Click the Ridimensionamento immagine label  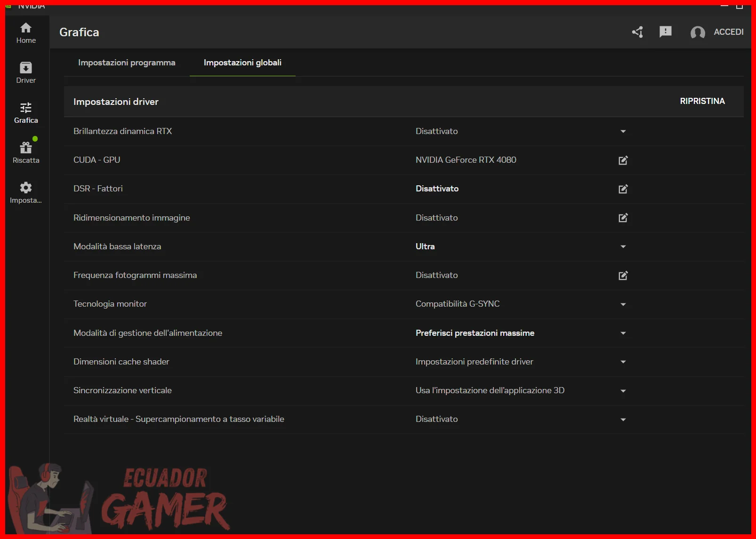132,218
